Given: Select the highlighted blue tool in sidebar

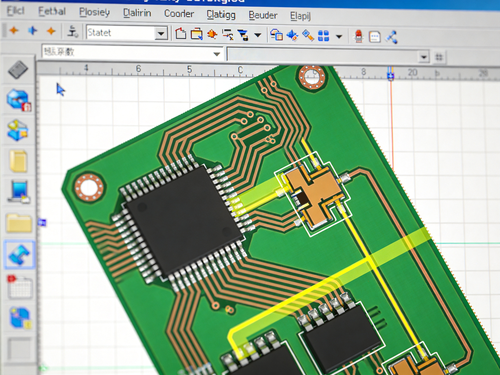Looking at the screenshot, I should tap(19, 254).
